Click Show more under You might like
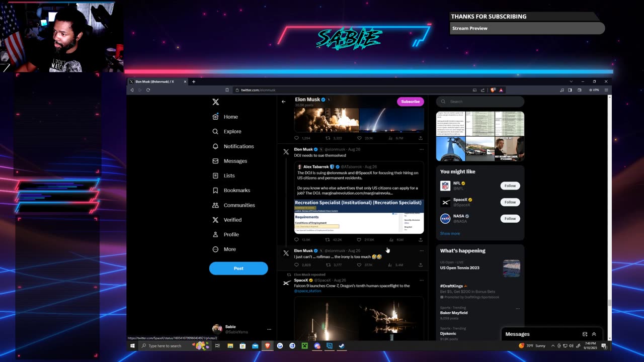 (x=450, y=233)
